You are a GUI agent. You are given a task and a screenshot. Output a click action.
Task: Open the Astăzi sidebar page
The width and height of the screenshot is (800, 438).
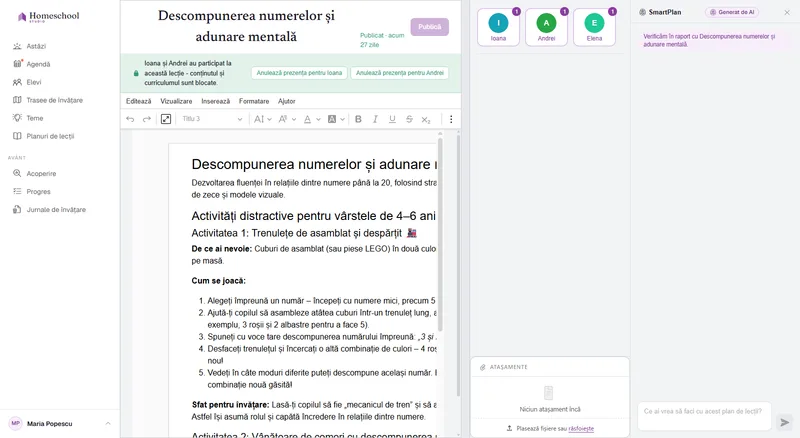(36, 46)
